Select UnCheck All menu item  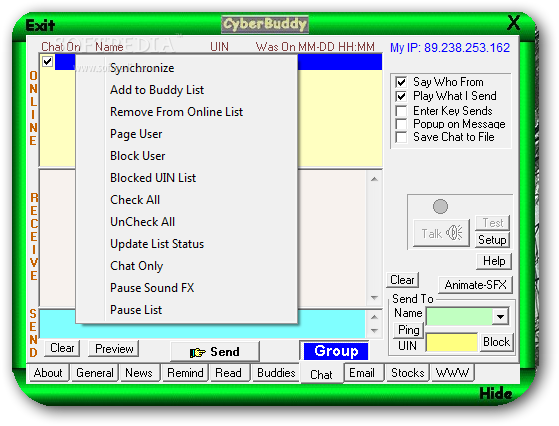point(186,222)
